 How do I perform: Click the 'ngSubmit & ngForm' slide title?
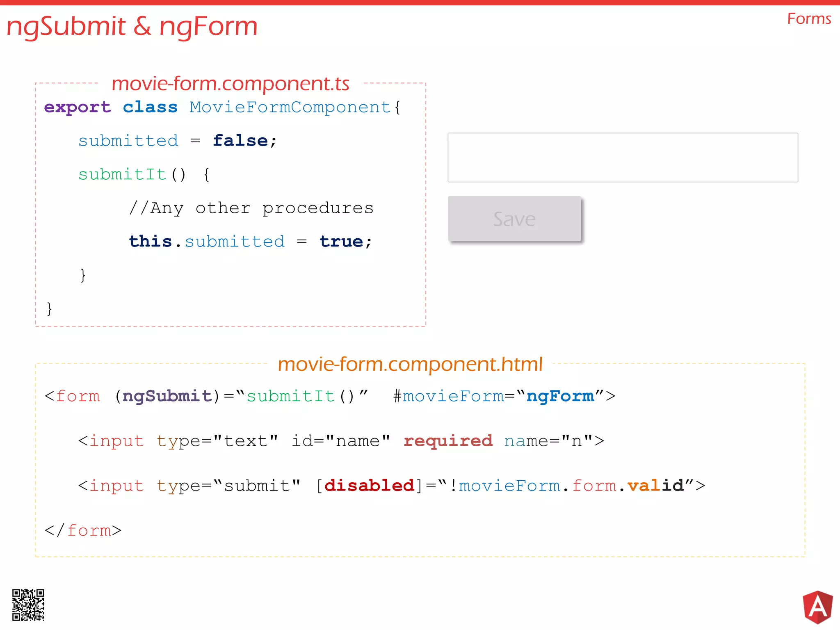tap(132, 27)
